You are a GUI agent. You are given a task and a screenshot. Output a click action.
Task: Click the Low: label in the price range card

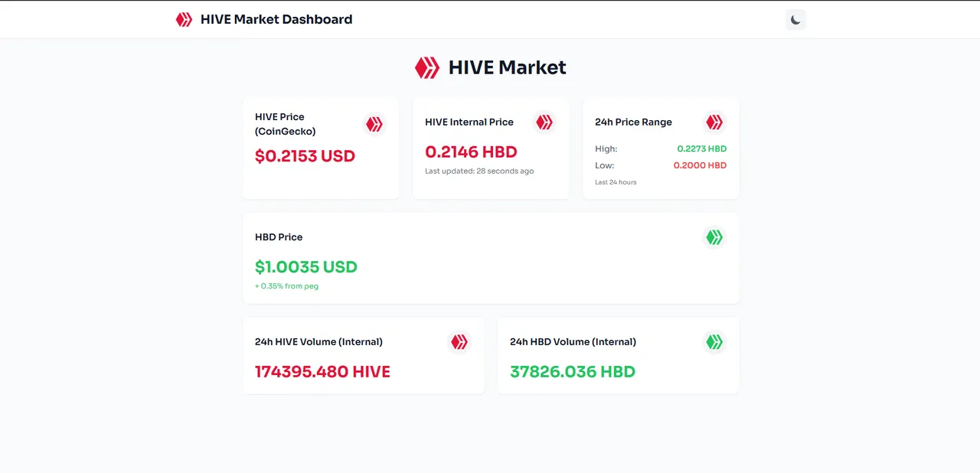pyautogui.click(x=604, y=165)
